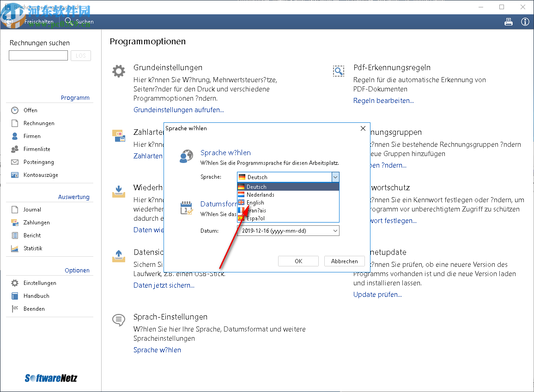Close the Sprache wählen dialog
534x392 pixels.
363,128
